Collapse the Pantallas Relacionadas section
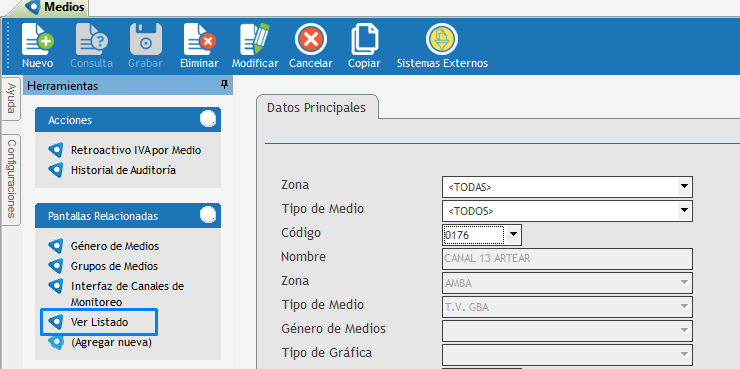Image resolution: width=740 pixels, height=369 pixels. click(x=208, y=215)
